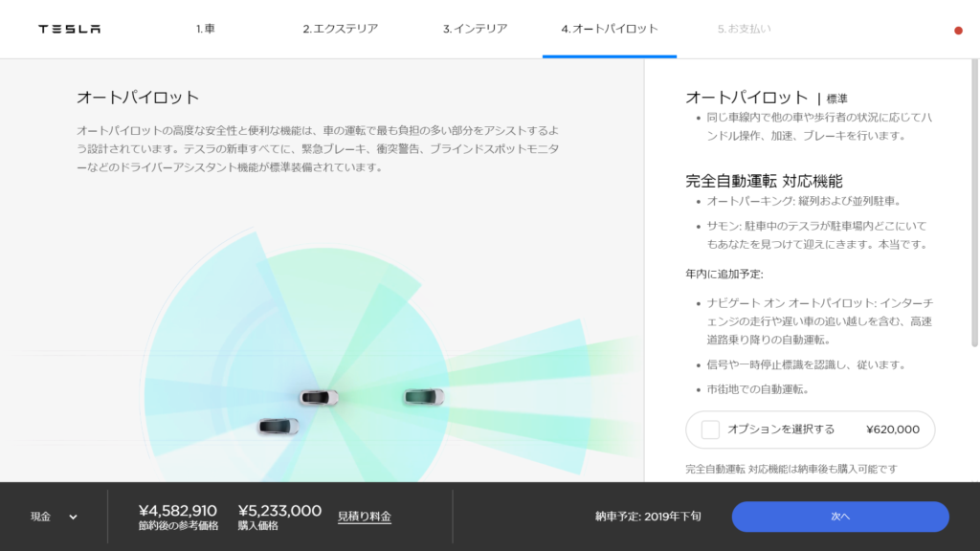Open the 見積り料金 link

[x=365, y=517]
